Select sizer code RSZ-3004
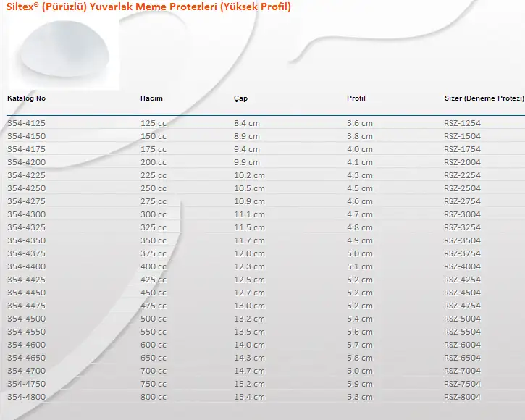Screen dimensions: 525x420 (462, 214)
